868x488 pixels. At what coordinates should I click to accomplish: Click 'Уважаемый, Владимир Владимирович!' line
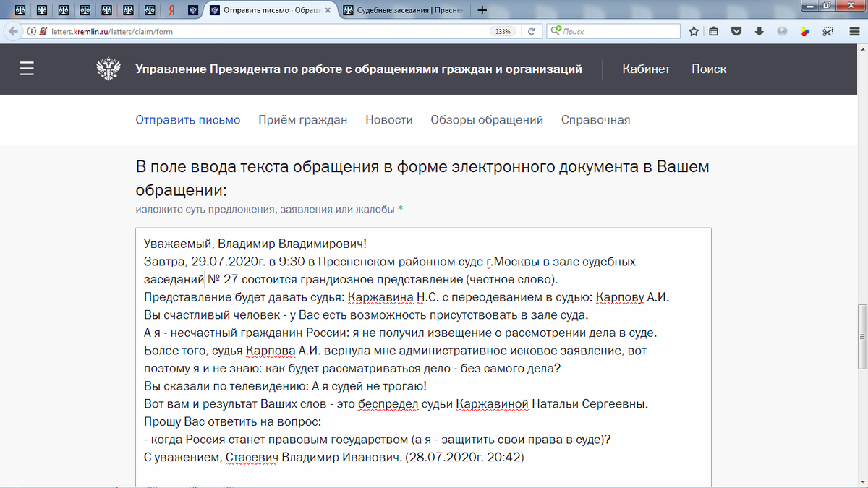coord(255,244)
